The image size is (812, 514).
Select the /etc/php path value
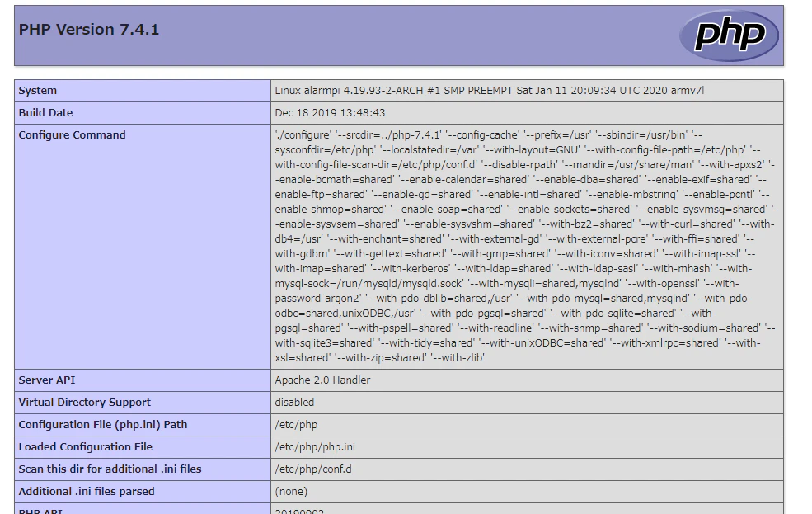[x=296, y=424]
